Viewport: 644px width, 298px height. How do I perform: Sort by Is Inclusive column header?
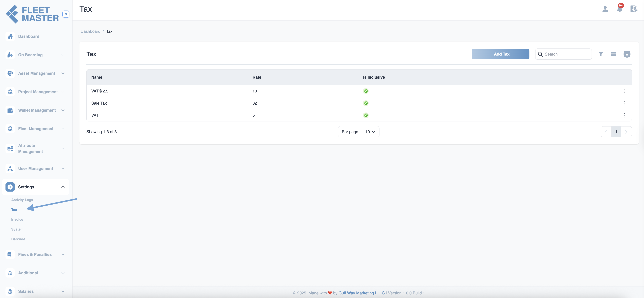coord(374,77)
